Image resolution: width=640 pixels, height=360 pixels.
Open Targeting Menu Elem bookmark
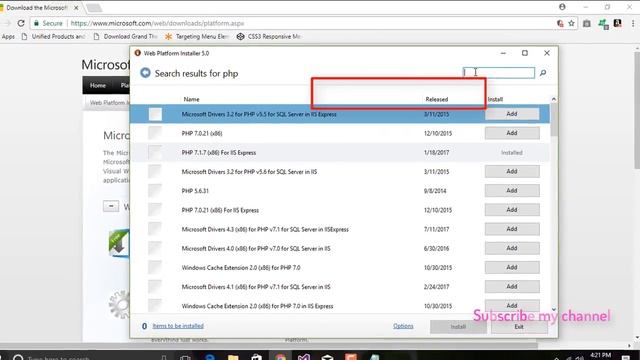197,36
